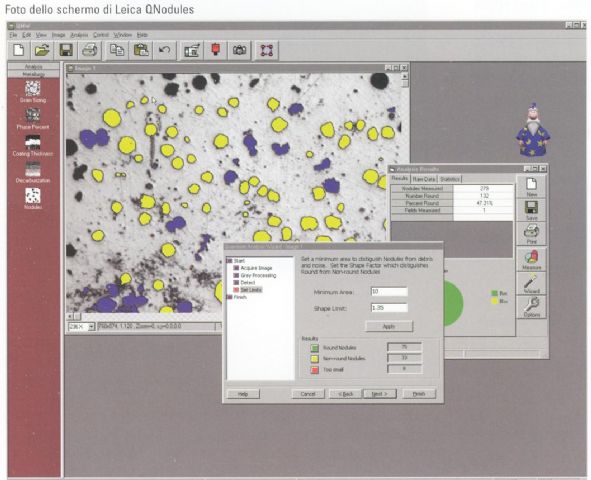Screen dimensions: 591x480
Task: Click the Percent Round value cell
Action: tap(484, 203)
